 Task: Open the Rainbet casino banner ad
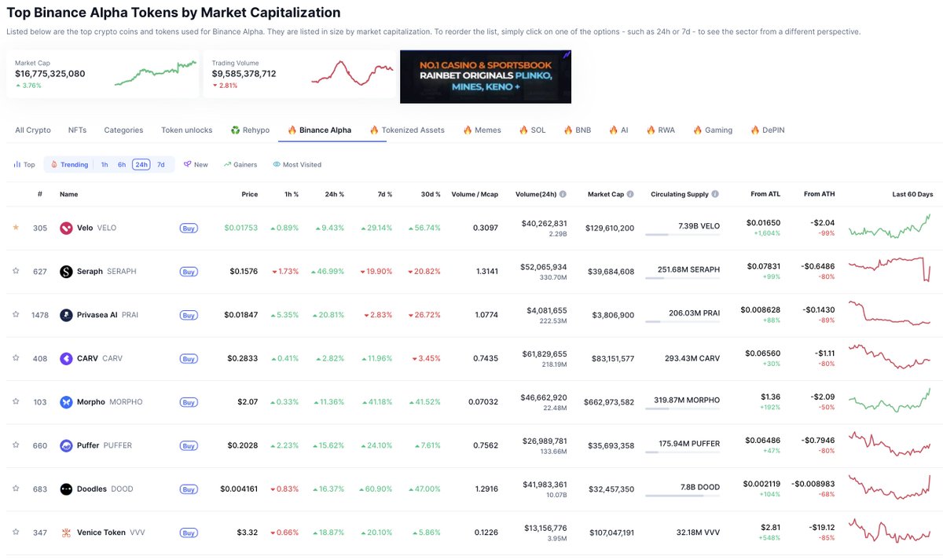(486, 77)
